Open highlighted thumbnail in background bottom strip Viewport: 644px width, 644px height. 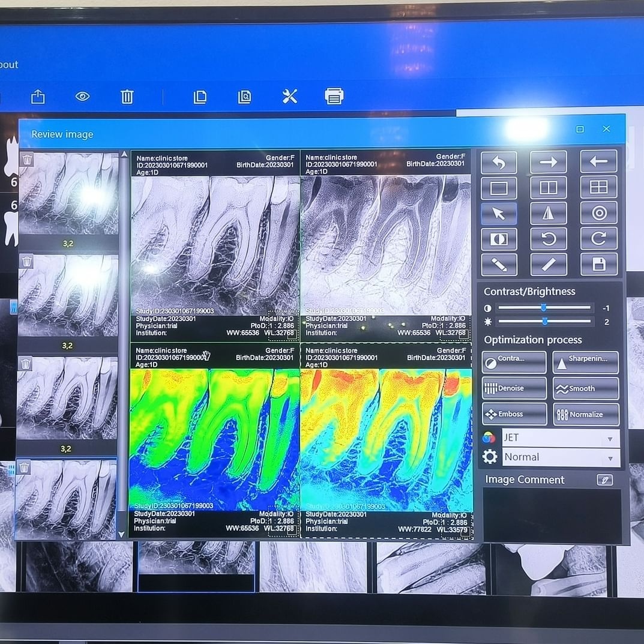click(196, 567)
